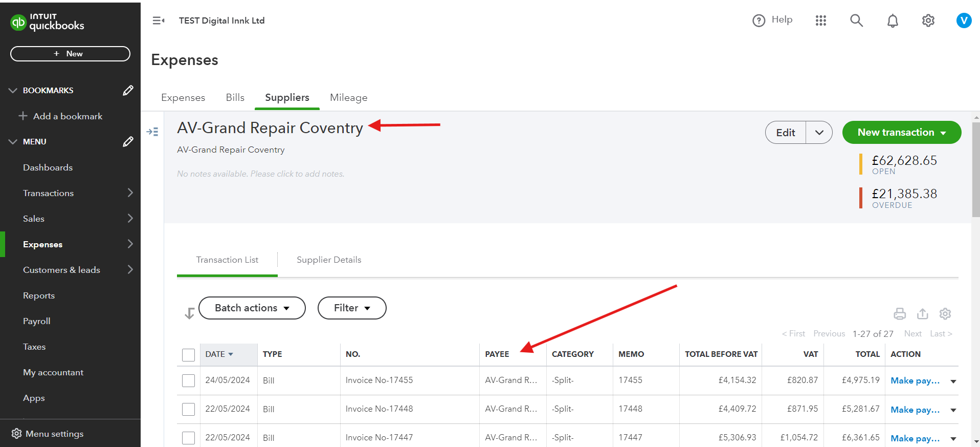Click Make payment for Invoice No-17448

[915, 409]
